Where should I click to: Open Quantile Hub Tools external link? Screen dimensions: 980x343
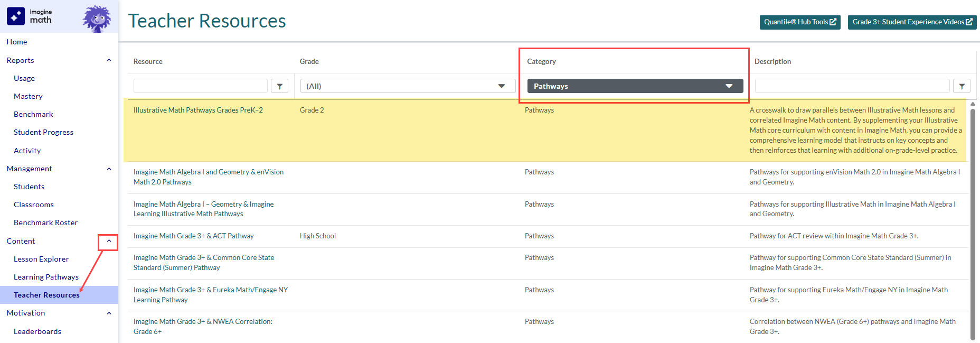799,22
